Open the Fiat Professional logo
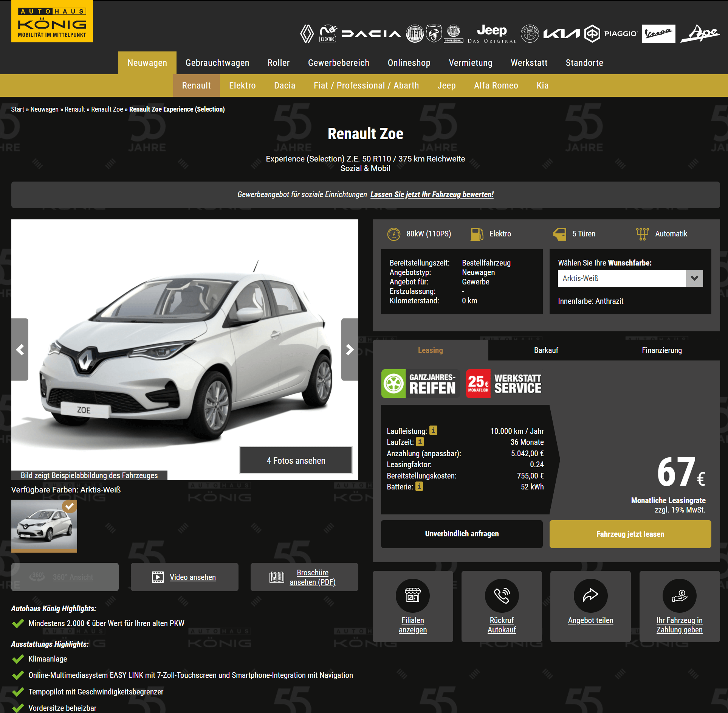Image resolution: width=728 pixels, height=713 pixels. [454, 34]
